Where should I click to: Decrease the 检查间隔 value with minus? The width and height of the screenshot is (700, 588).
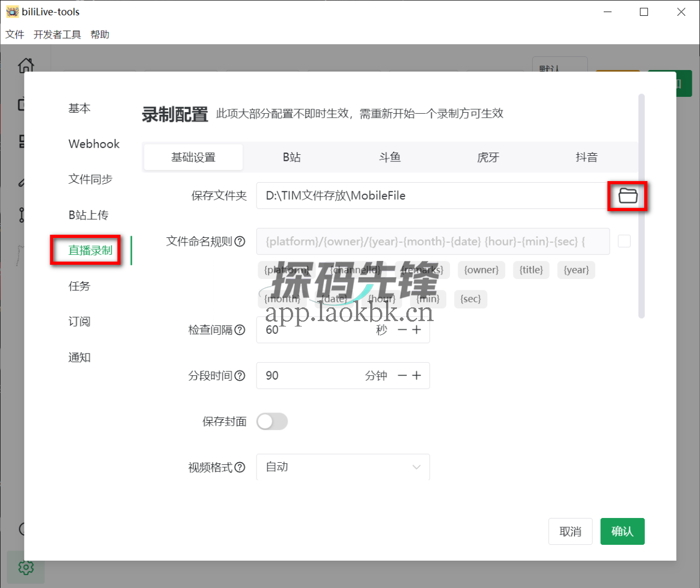(402, 330)
